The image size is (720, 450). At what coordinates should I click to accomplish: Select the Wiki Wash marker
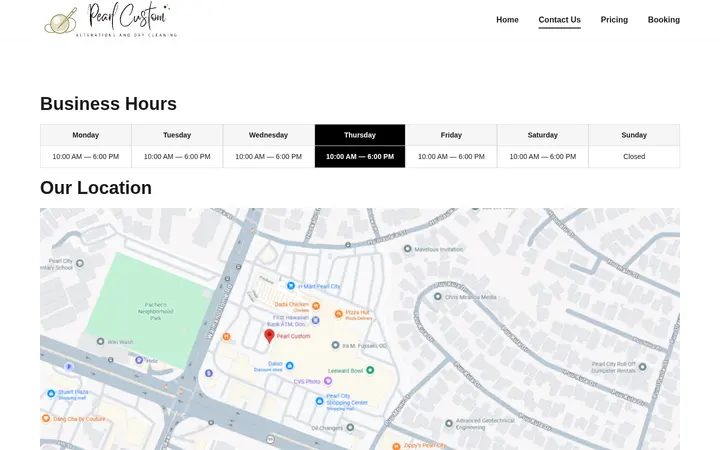(x=101, y=341)
